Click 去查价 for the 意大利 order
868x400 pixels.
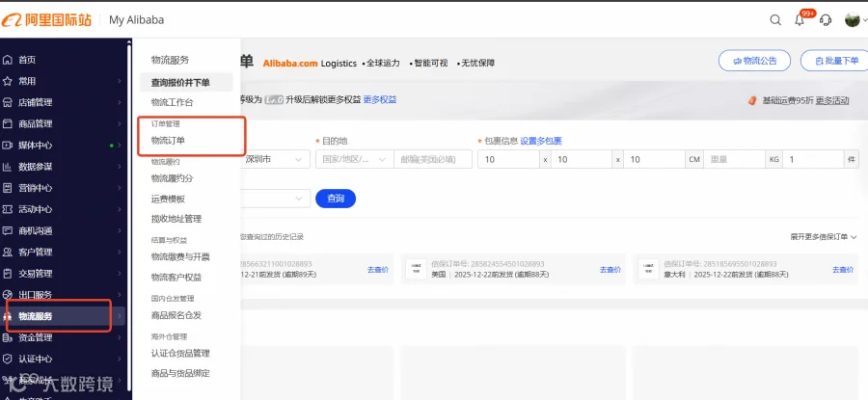[x=843, y=270]
